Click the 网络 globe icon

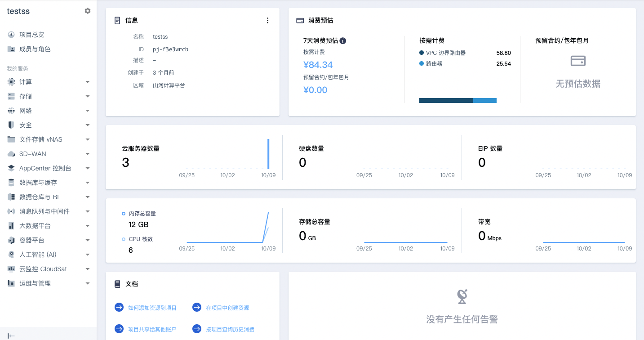[11, 111]
